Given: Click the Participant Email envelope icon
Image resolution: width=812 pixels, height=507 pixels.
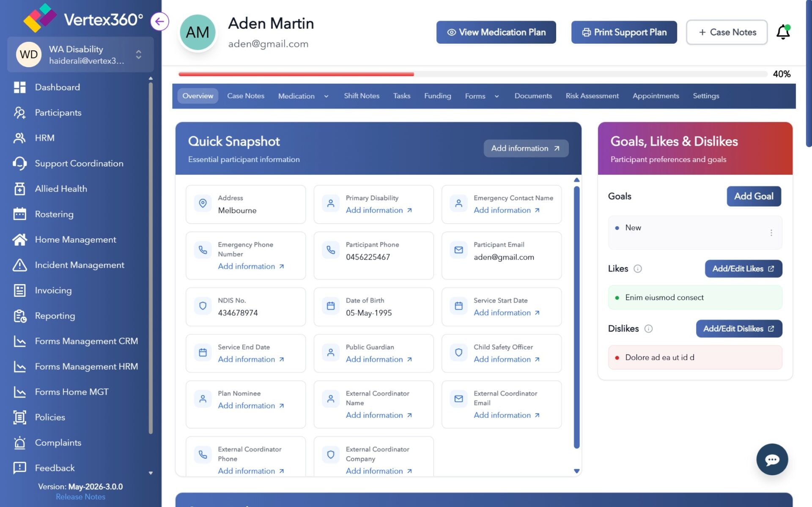Looking at the screenshot, I should click(458, 250).
